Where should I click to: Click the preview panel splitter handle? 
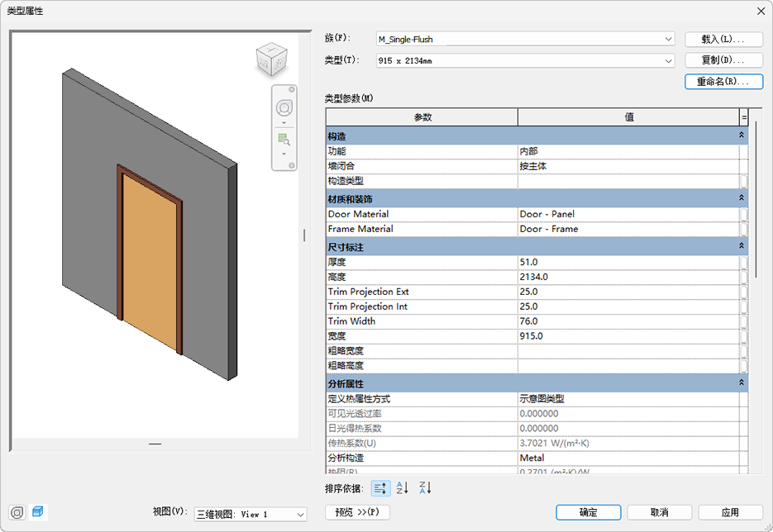(x=304, y=235)
